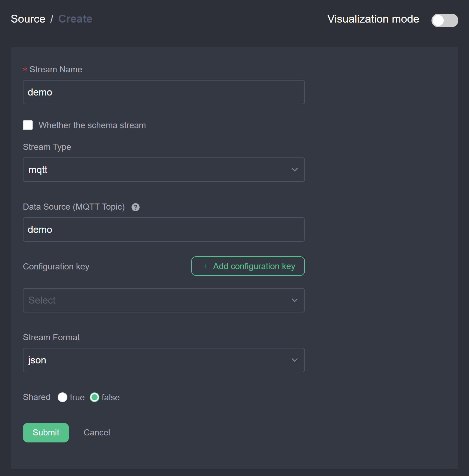Go back to Source via breadcrumb
Screen dimensions: 469x476
pos(28,19)
